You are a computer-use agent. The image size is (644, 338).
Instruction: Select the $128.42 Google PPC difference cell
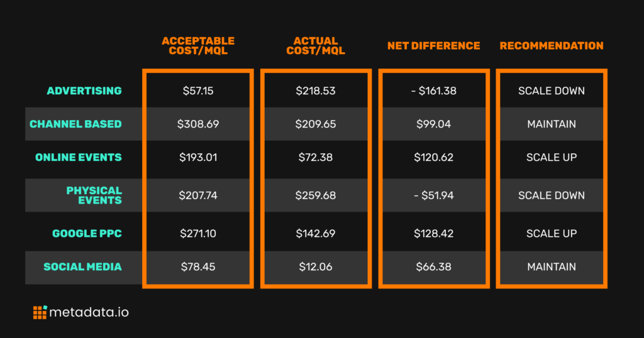(x=434, y=234)
